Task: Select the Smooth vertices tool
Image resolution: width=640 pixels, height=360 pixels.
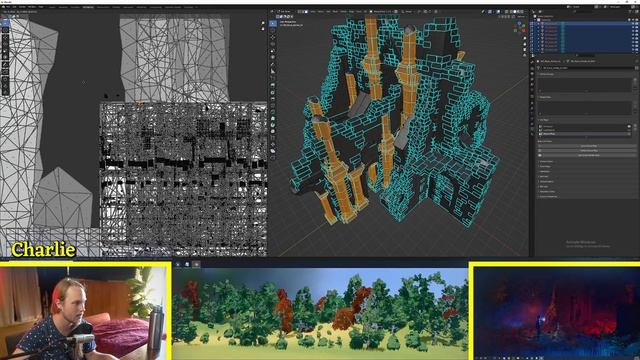Action: point(273,131)
